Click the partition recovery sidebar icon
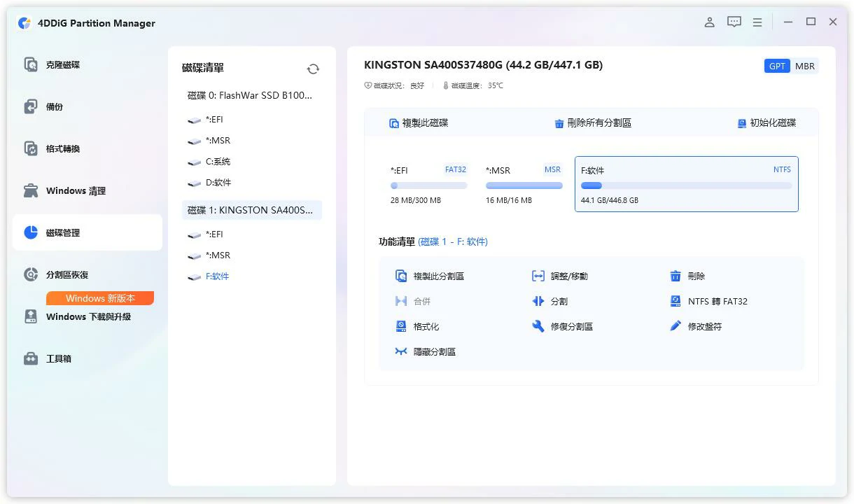The width and height of the screenshot is (854, 504). coord(31,274)
